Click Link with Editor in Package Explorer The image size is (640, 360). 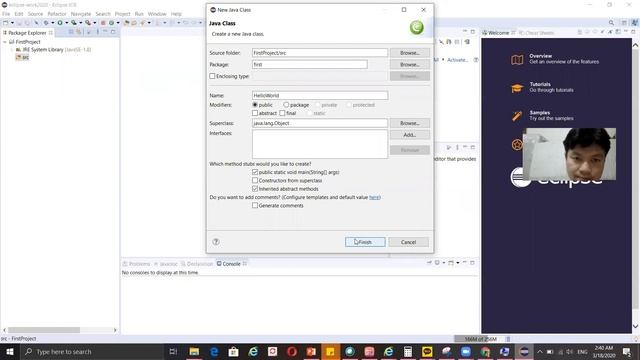(x=78, y=32)
